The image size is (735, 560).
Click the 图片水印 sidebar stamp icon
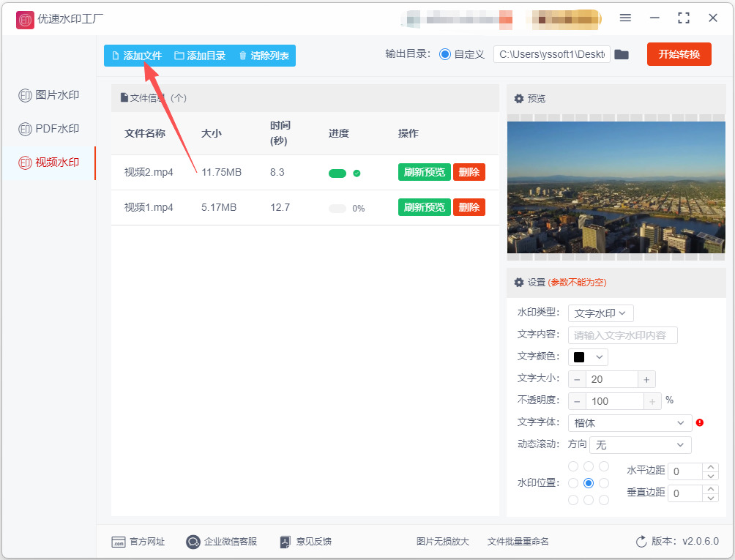(x=25, y=95)
